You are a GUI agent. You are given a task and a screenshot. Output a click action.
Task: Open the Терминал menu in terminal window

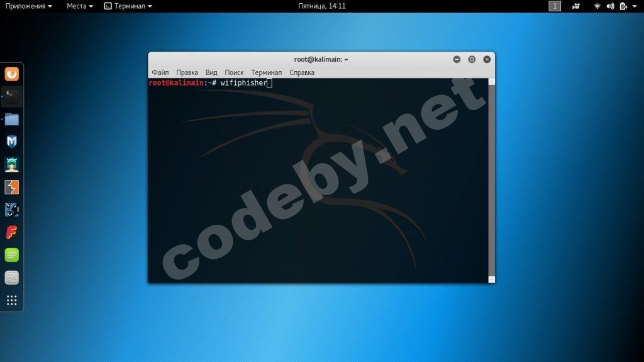click(x=267, y=72)
